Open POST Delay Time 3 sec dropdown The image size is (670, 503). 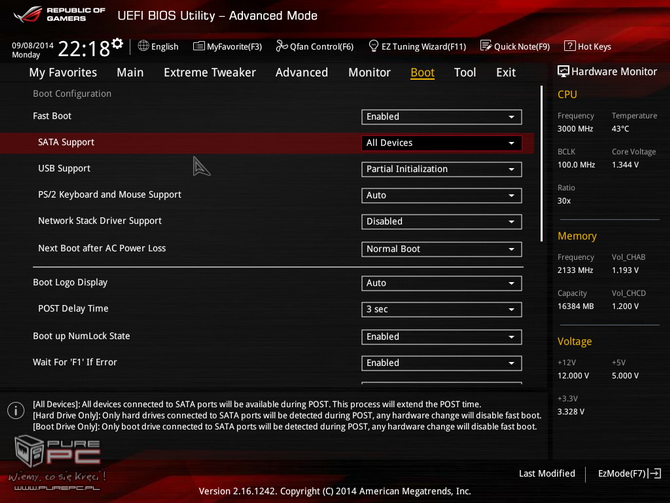click(x=441, y=309)
